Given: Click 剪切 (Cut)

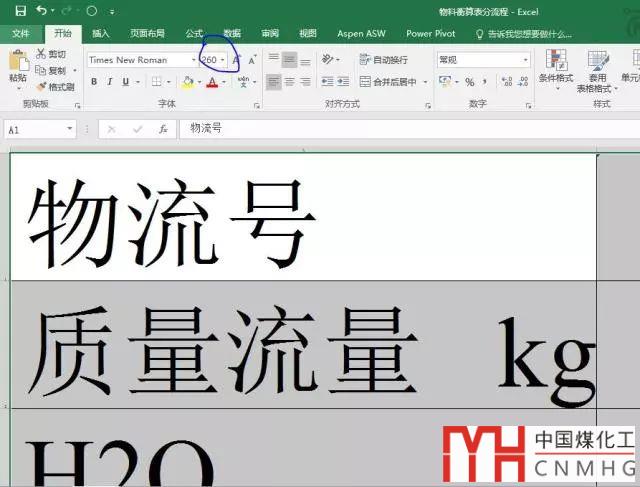Looking at the screenshot, I should coord(51,54).
